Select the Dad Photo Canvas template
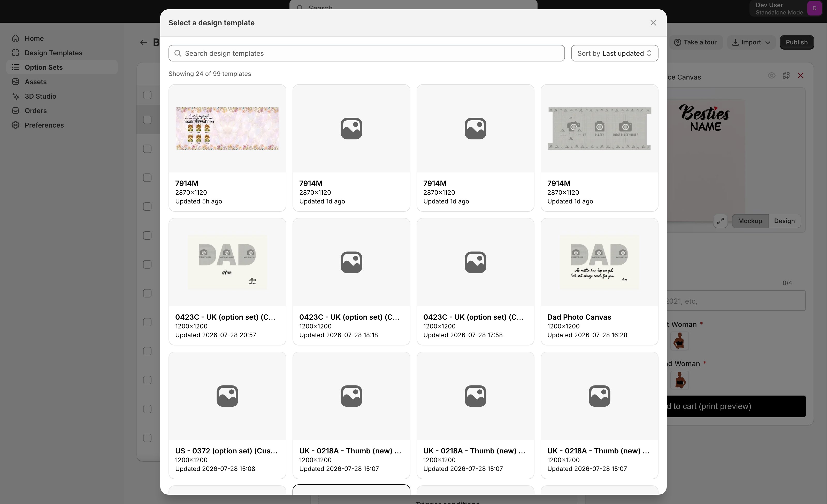This screenshot has width=827, height=504. pos(599,282)
